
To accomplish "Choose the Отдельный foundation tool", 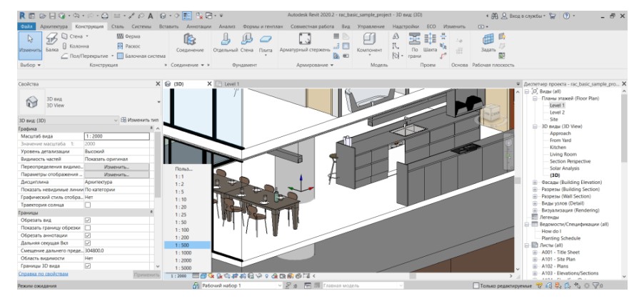I will [x=226, y=43].
